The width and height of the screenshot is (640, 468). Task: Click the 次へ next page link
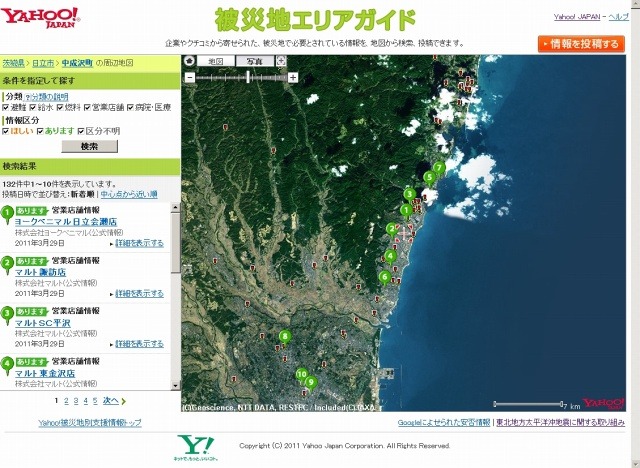[111, 401]
